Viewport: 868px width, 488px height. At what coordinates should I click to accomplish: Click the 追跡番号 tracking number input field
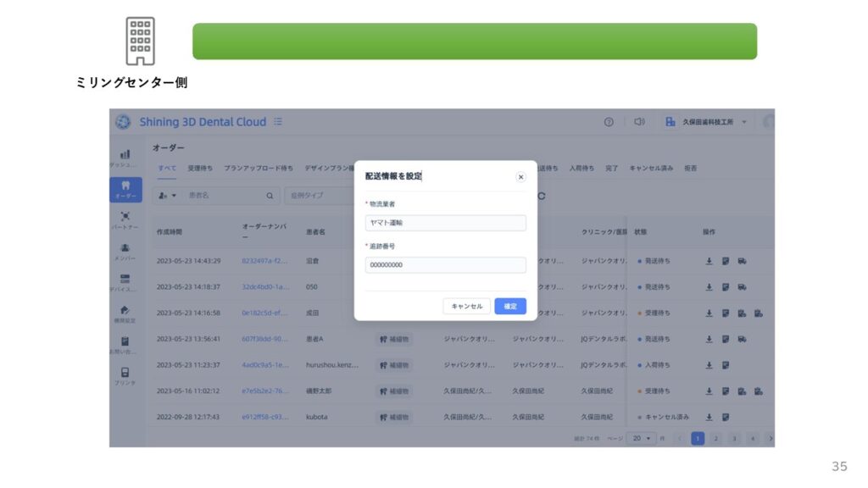(445, 265)
